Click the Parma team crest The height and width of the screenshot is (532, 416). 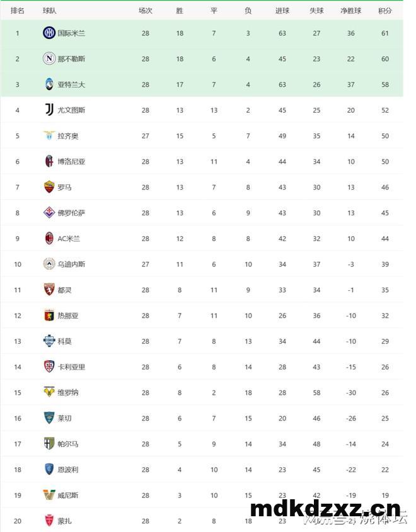(x=49, y=444)
